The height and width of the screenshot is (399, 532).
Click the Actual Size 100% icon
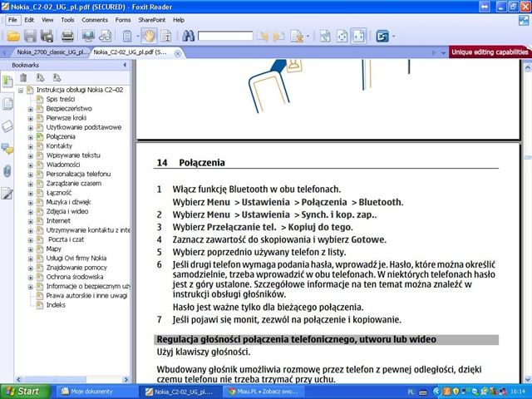[325, 36]
